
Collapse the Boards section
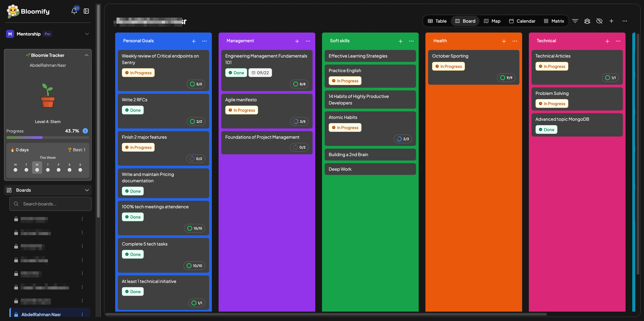pyautogui.click(x=87, y=190)
